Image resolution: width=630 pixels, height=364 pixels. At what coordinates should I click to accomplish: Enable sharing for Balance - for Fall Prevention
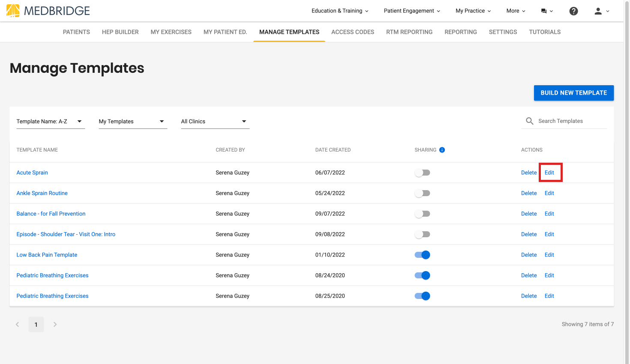point(422,214)
